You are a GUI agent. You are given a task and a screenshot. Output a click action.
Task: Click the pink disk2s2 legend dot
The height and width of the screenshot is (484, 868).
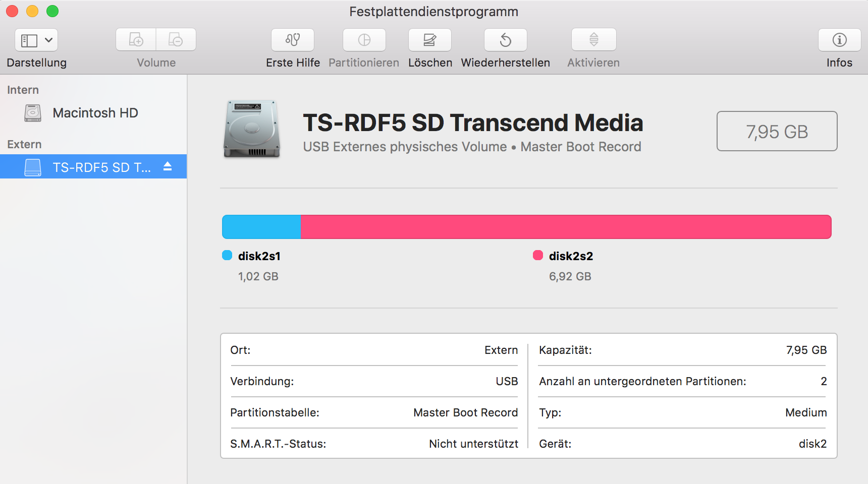[x=538, y=255]
